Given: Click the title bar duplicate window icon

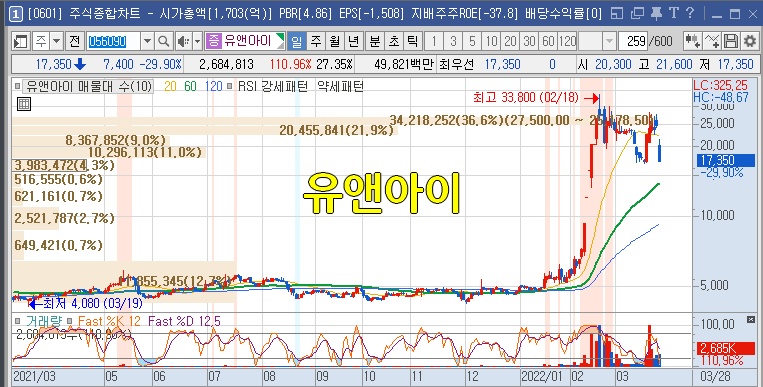Looking at the screenshot, I should coord(637,14).
